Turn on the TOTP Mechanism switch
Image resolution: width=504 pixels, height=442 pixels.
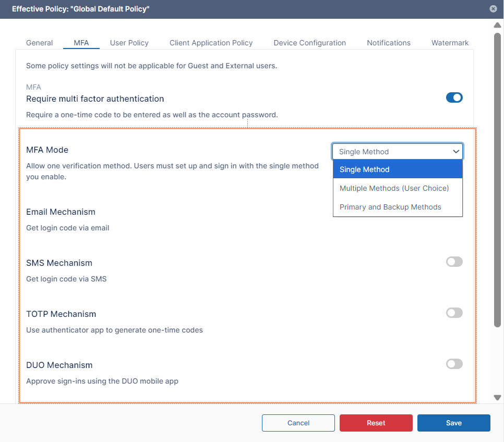click(x=454, y=313)
